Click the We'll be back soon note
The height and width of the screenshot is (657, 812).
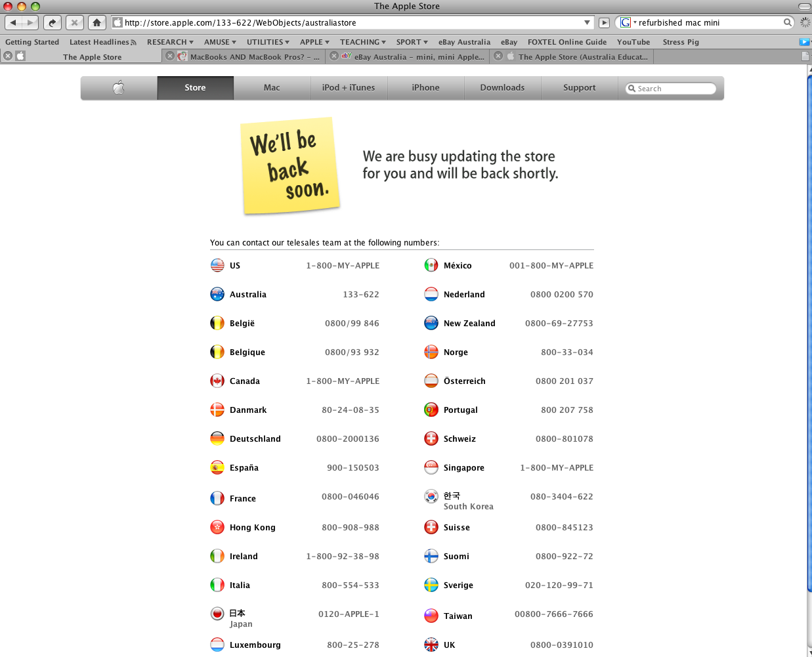click(290, 165)
